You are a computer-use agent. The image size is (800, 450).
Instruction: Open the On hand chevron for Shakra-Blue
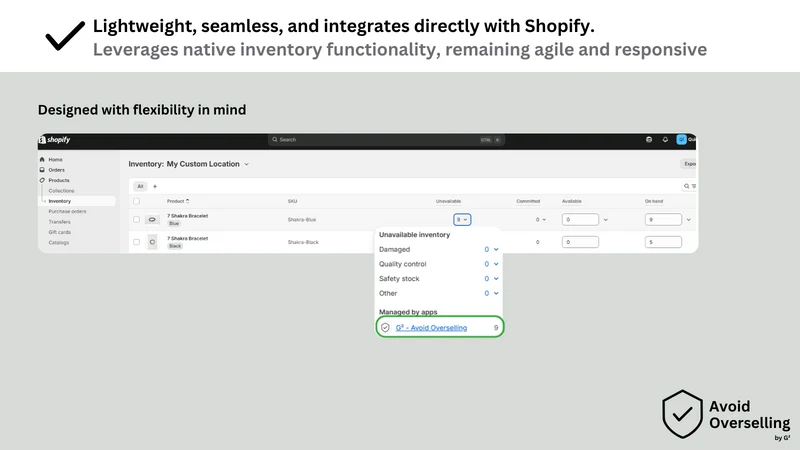tap(688, 219)
